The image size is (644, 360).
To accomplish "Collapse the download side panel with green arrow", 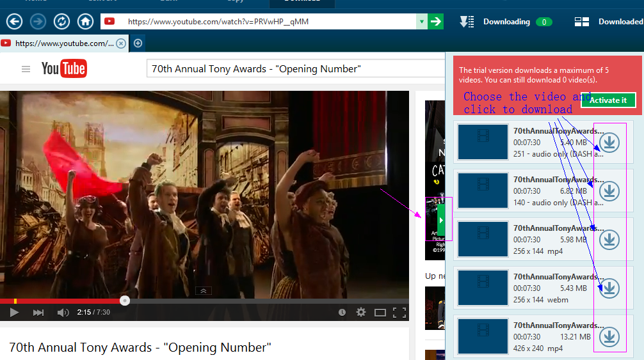I will (441, 220).
